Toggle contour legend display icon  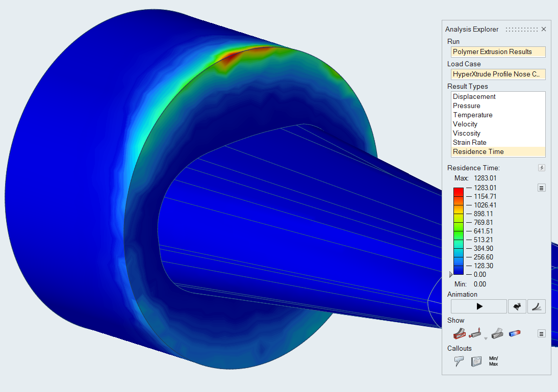[515, 334]
